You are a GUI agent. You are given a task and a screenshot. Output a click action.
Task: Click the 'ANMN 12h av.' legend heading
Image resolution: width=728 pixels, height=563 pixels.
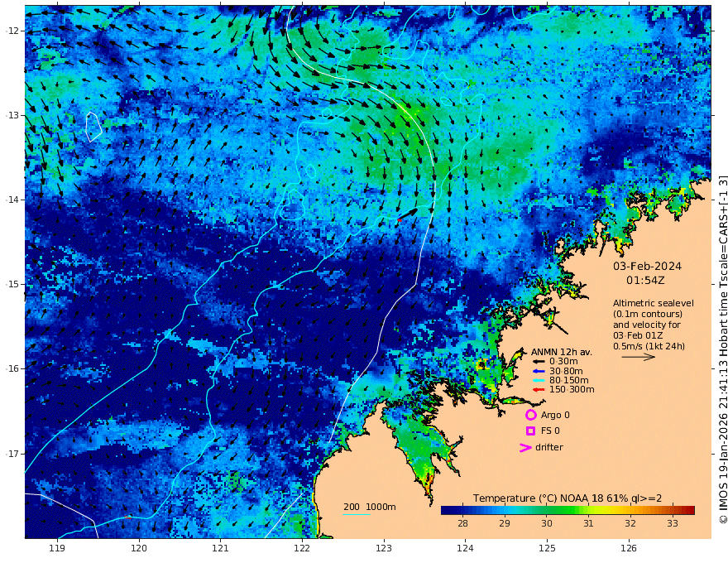(x=562, y=352)
